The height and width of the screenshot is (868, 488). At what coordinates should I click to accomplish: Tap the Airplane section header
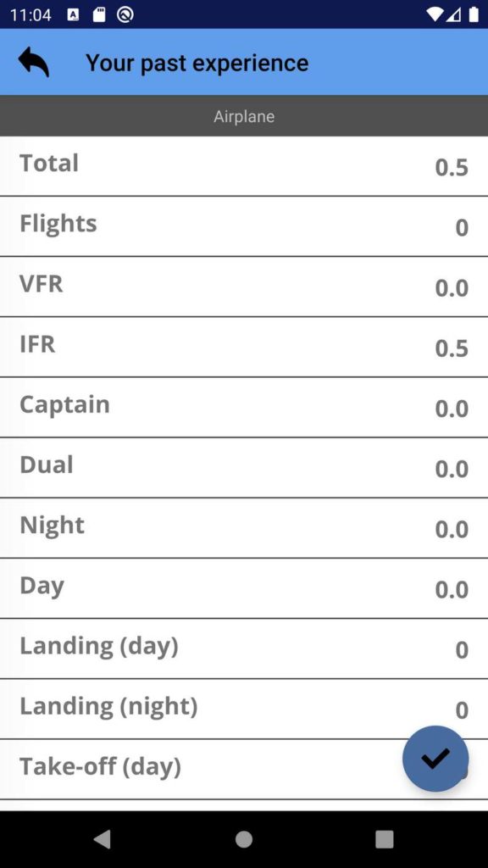tap(244, 116)
